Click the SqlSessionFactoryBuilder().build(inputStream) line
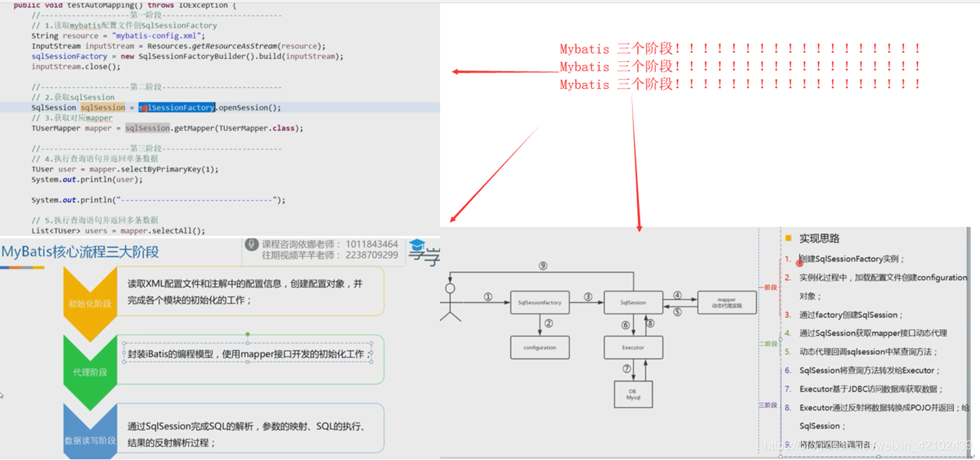980x460 pixels. (x=187, y=57)
